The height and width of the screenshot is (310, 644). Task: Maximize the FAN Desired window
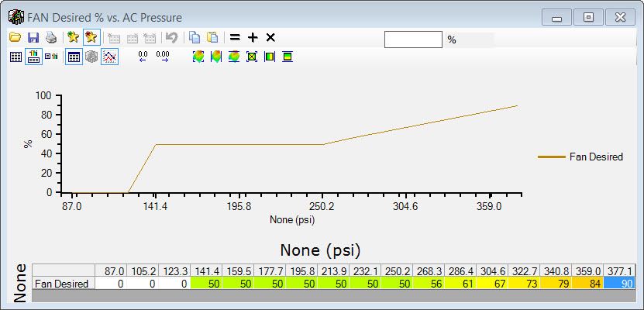588,17
